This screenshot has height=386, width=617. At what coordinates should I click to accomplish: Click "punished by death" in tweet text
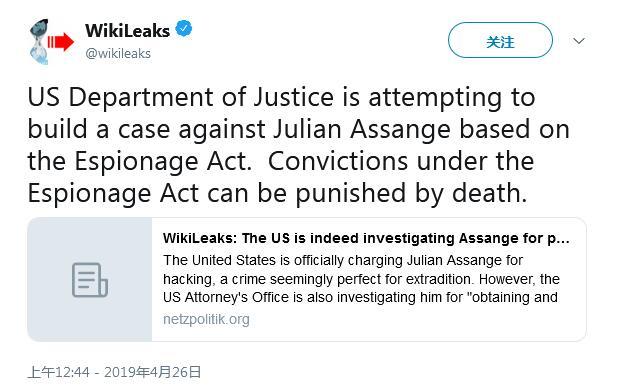tap(411, 194)
